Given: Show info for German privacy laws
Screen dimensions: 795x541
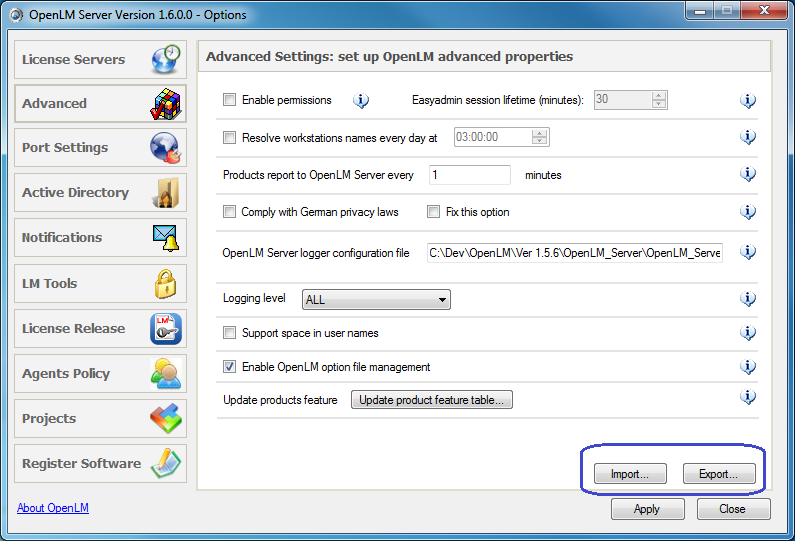Looking at the screenshot, I should point(748,211).
